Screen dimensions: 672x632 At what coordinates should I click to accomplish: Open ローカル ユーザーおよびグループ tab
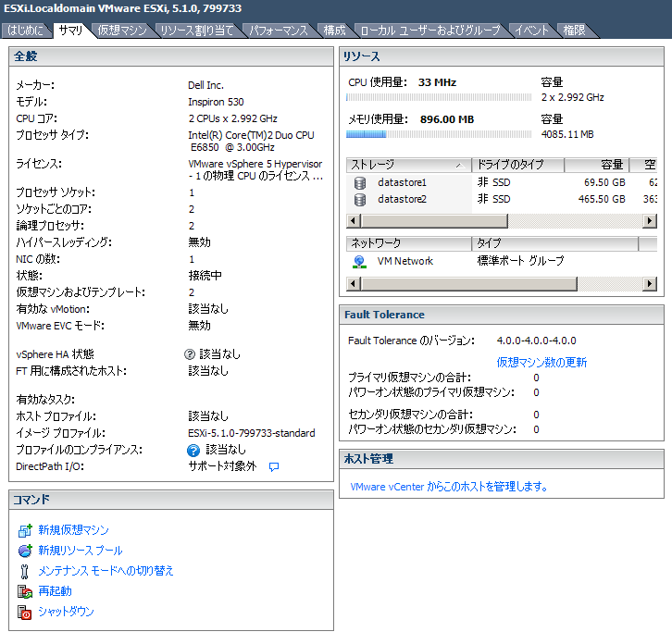(430, 31)
